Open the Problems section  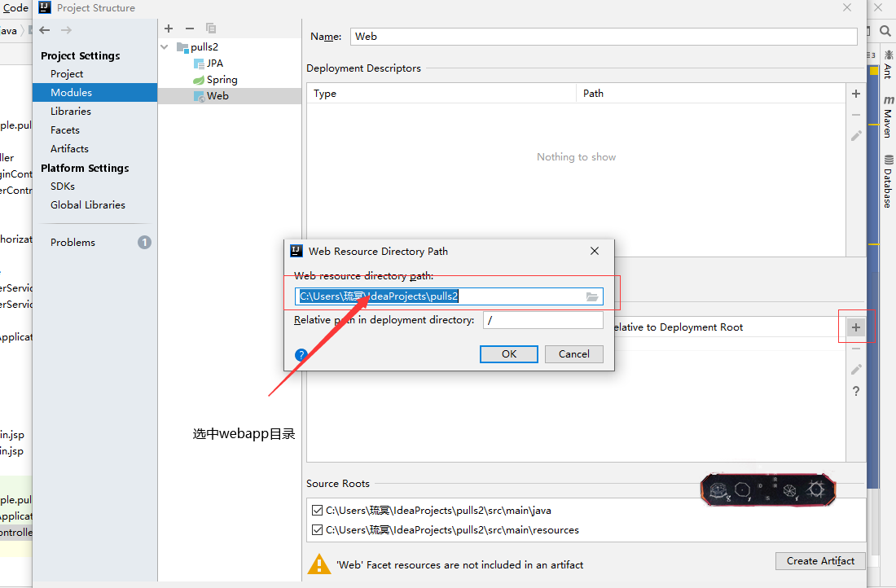pyautogui.click(x=72, y=243)
